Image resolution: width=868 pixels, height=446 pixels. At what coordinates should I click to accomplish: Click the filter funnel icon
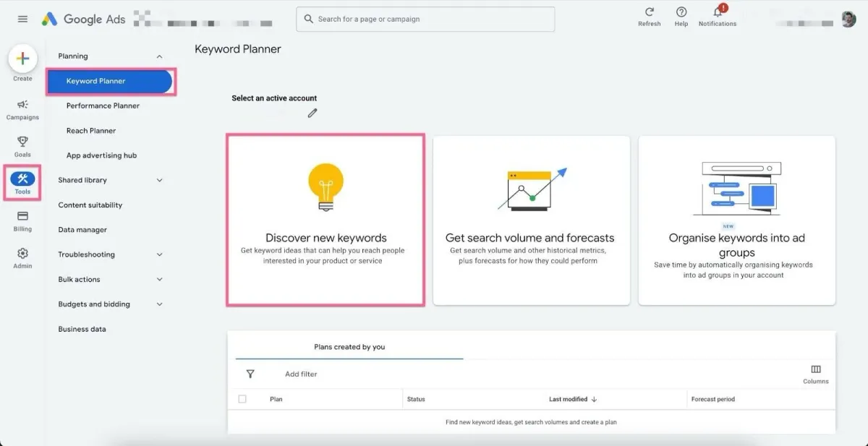pyautogui.click(x=250, y=374)
